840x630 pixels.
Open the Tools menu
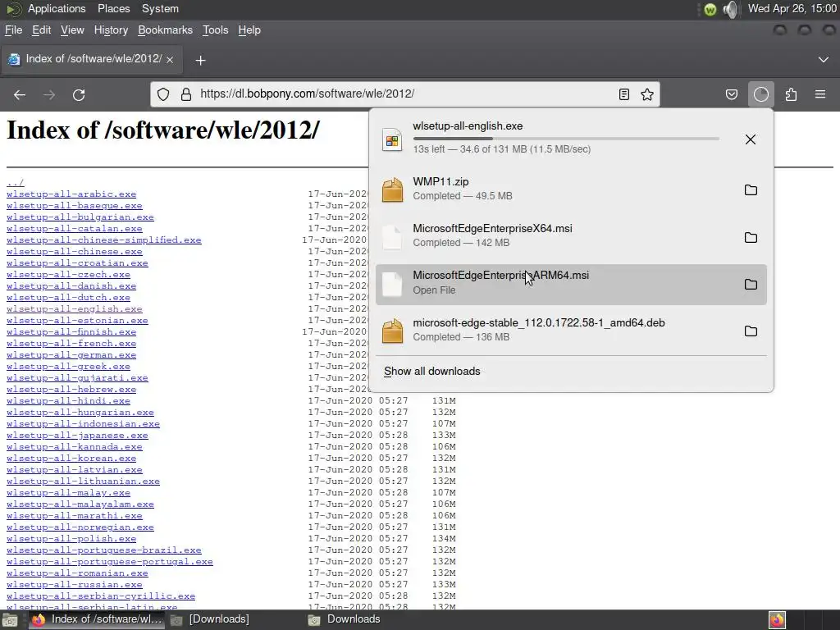(216, 30)
